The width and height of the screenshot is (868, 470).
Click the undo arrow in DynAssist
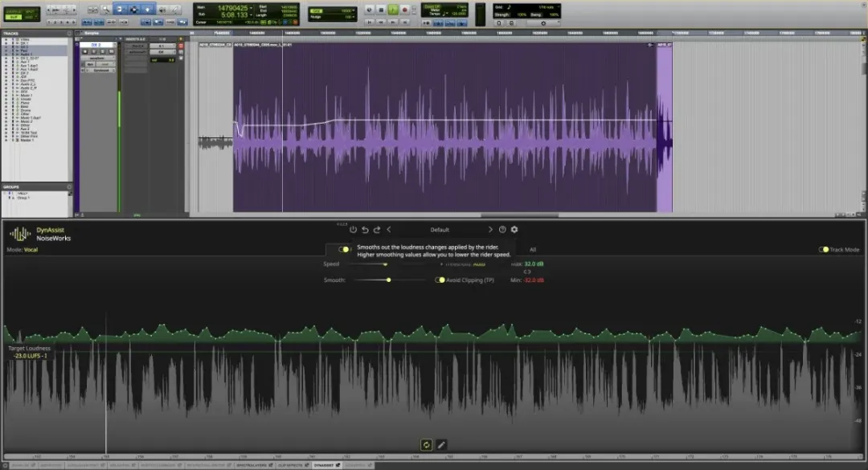click(x=366, y=230)
